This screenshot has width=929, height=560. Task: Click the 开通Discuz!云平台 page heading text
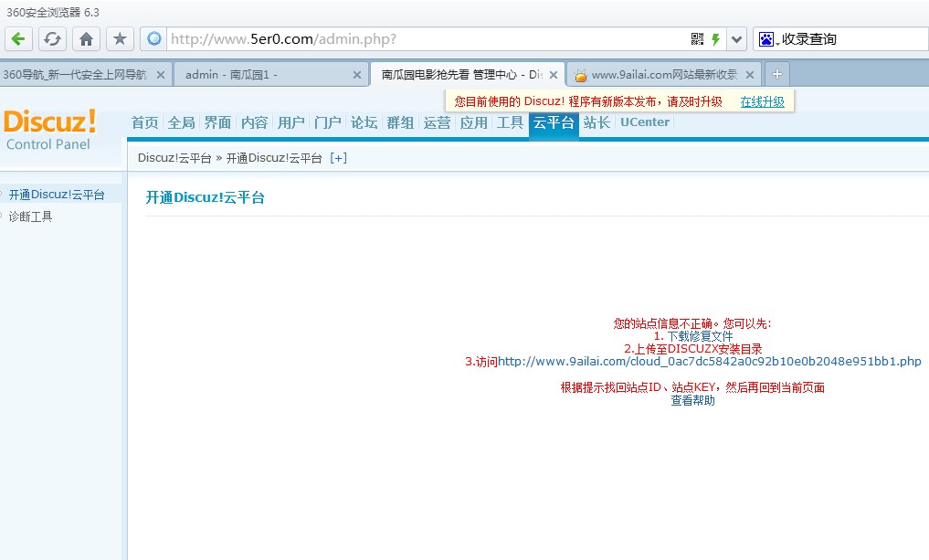[205, 197]
